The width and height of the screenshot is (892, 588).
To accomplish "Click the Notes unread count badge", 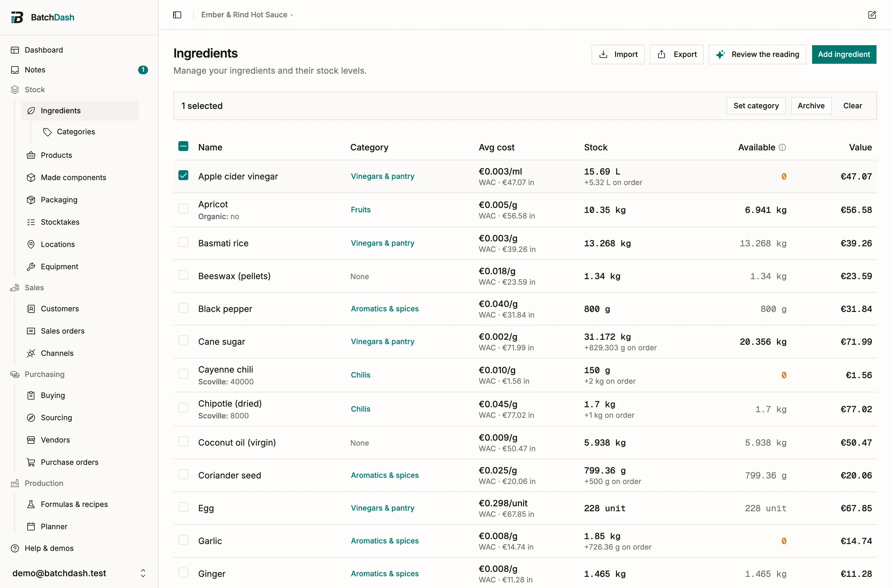I will coord(143,70).
